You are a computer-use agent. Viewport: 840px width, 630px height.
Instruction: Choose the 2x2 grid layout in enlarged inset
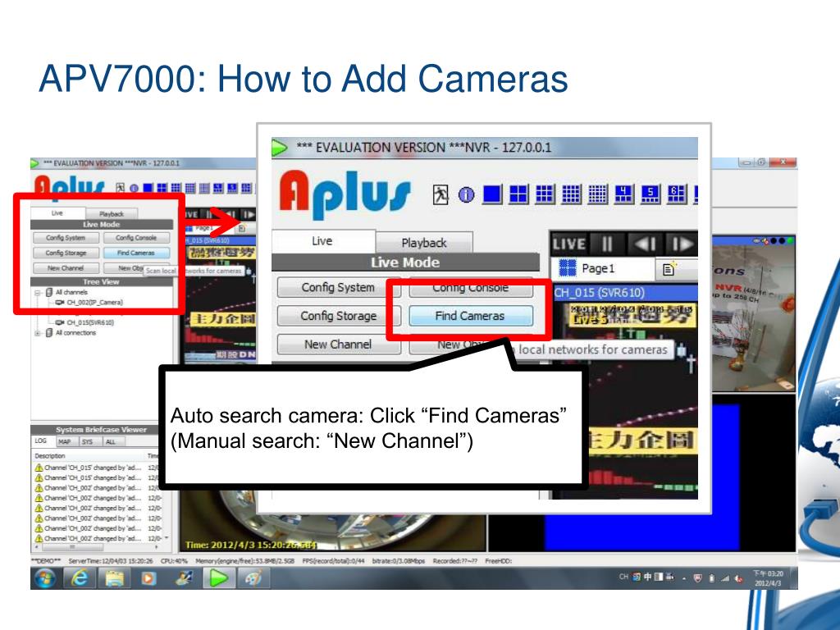tap(518, 194)
